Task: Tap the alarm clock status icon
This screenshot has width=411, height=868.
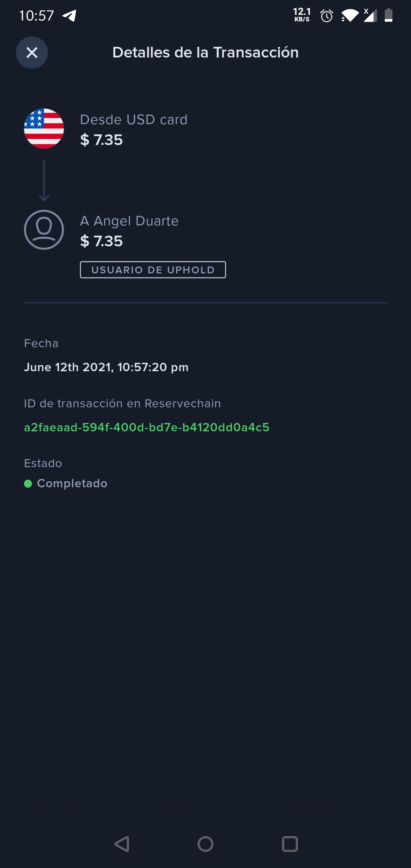Action: 327,16
